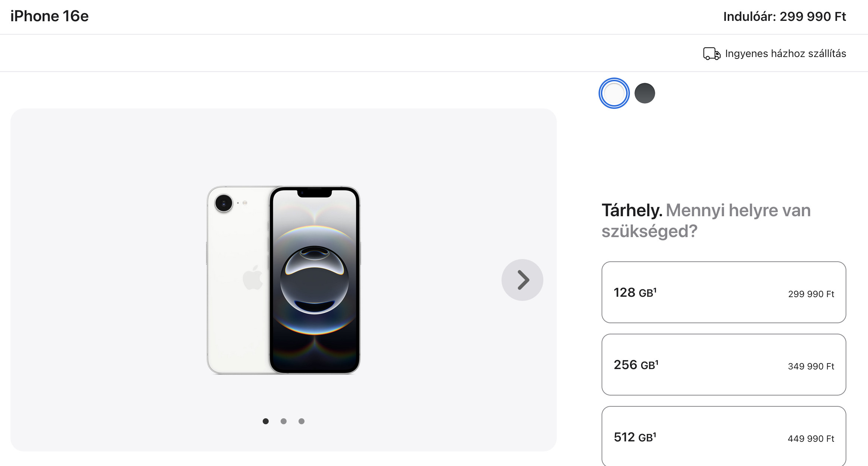This screenshot has height=466, width=868.
Task: Advance the image gallery with the chevron
Action: 522,280
